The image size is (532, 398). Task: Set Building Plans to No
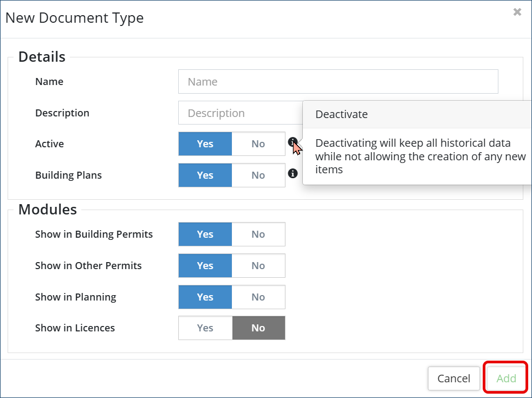(258, 175)
